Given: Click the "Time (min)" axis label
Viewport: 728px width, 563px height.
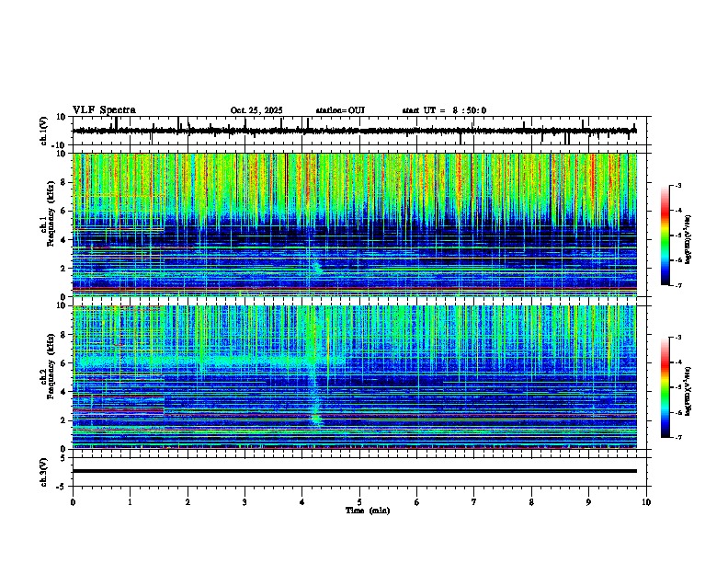Looking at the screenshot, I should pos(368,511).
